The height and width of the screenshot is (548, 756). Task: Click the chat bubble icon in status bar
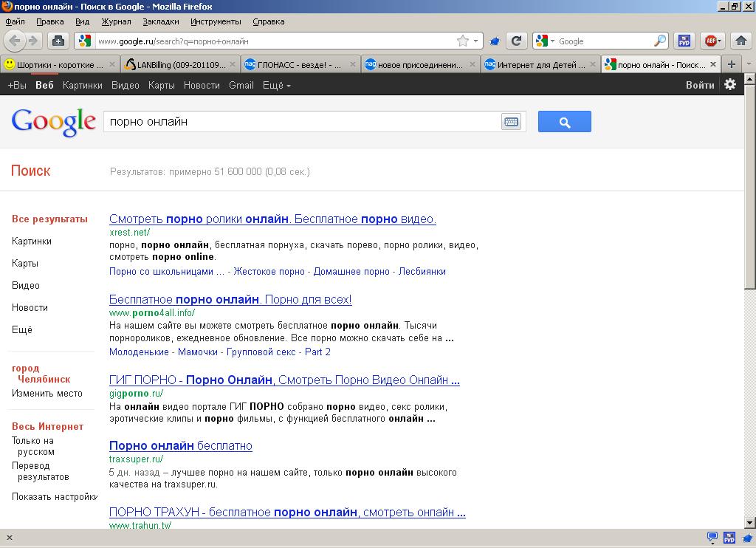pyautogui.click(x=712, y=537)
